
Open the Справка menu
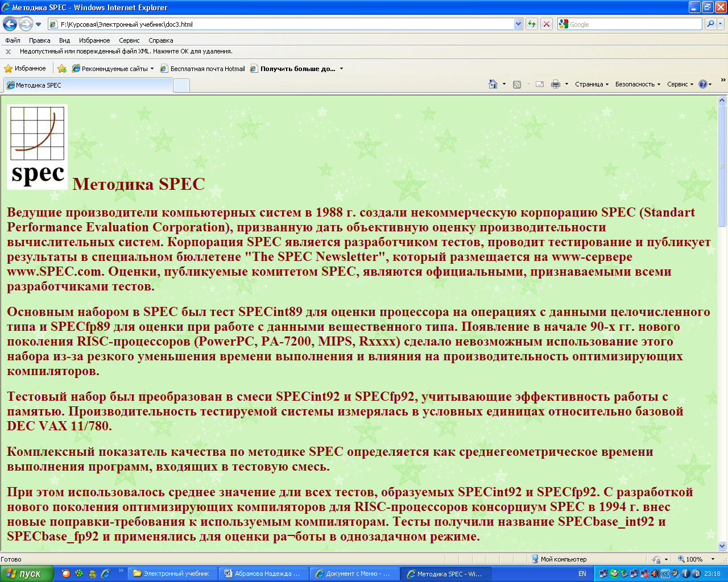pos(160,40)
